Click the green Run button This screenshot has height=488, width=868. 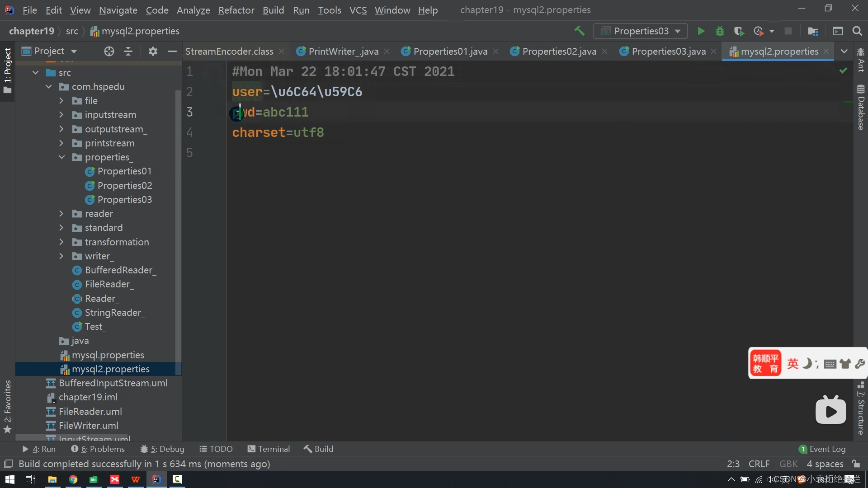pos(701,31)
